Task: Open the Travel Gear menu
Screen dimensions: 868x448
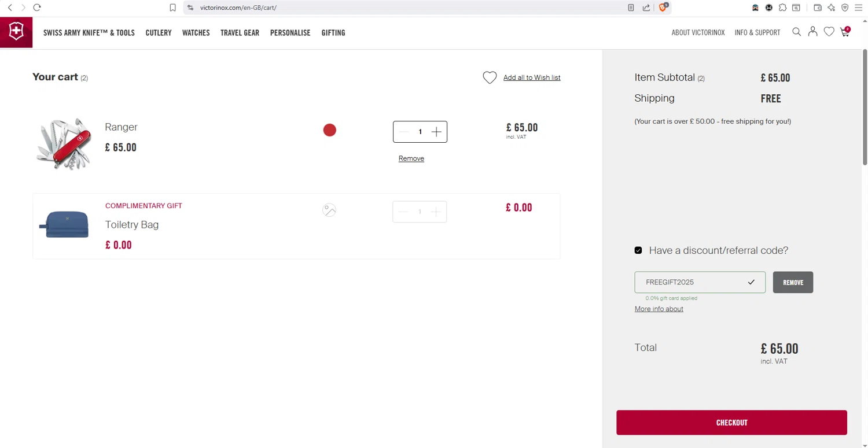Action: [240, 33]
